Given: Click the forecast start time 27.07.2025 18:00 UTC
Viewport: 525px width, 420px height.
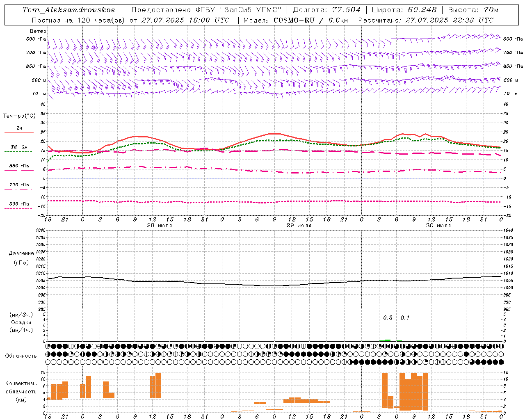Looking at the screenshot, I should (x=185, y=20).
